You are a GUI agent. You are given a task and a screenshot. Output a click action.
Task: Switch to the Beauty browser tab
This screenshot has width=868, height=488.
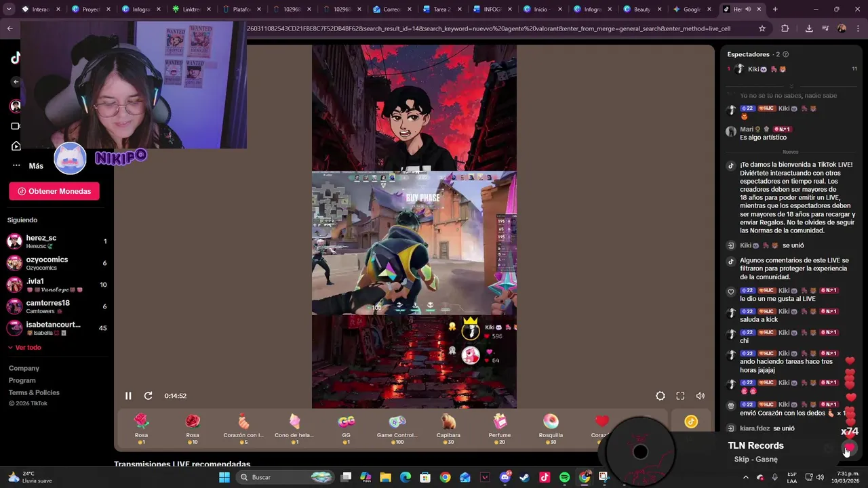[643, 9]
